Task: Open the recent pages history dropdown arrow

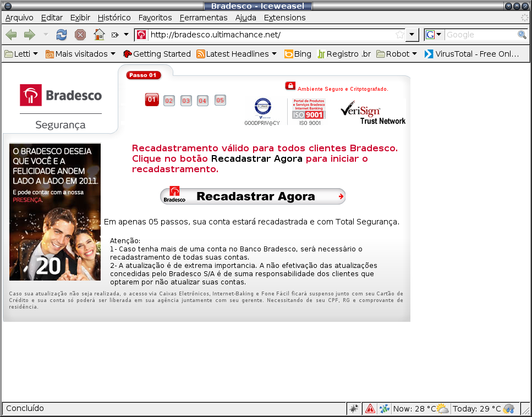Action: (x=46, y=35)
